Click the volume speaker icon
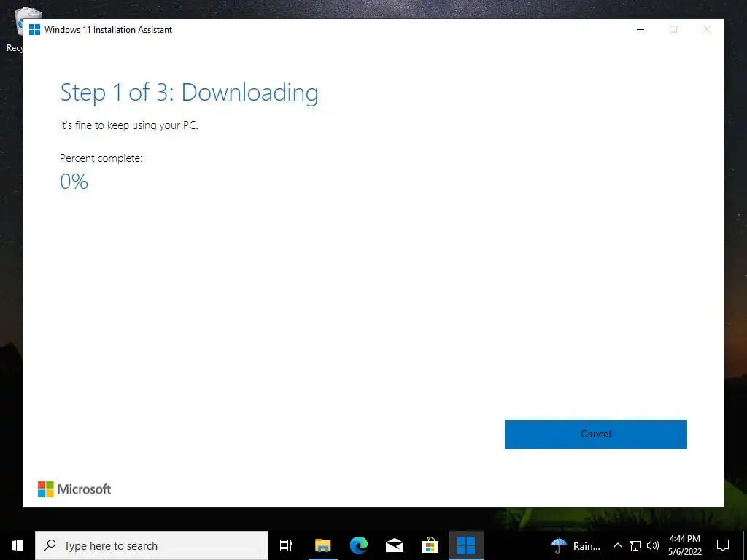747x560 pixels. tap(653, 545)
